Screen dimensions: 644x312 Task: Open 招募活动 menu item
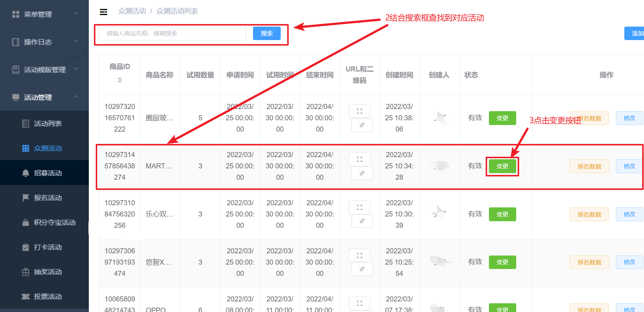(x=44, y=173)
